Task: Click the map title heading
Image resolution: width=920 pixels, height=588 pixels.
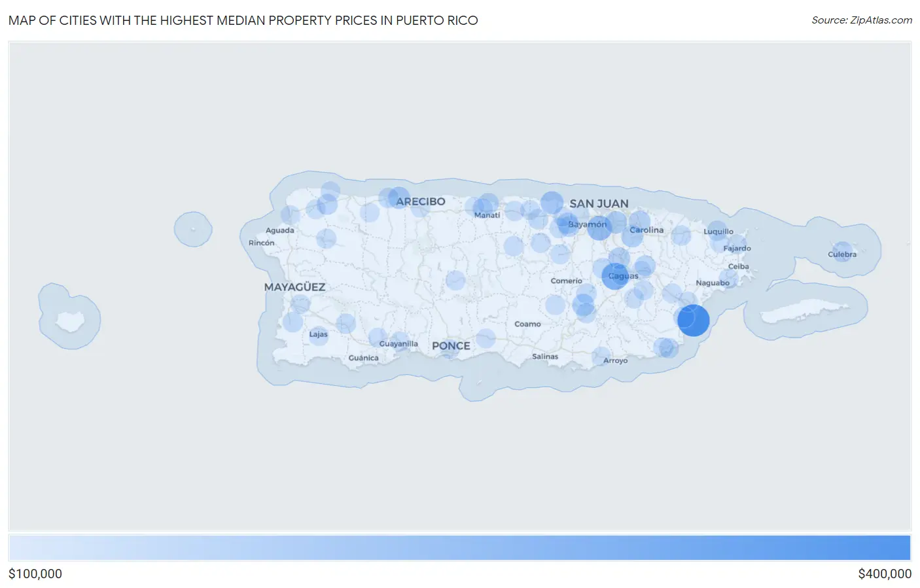Action: pos(243,20)
